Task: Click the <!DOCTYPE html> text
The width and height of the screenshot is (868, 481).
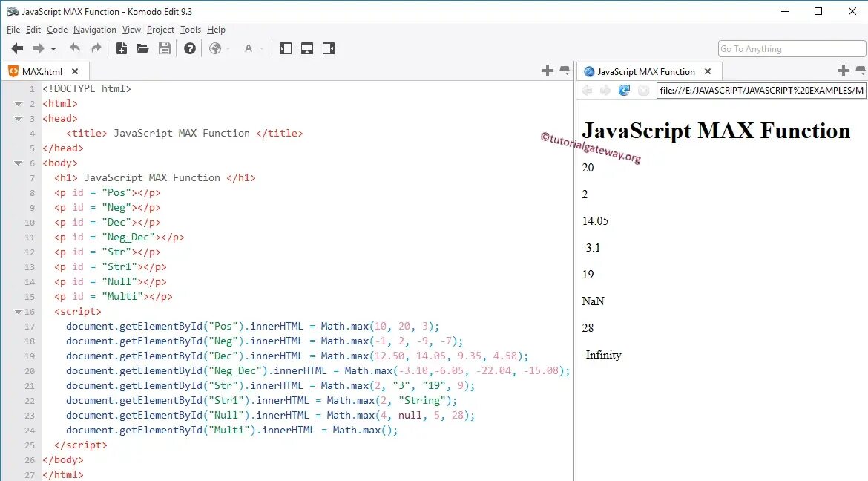Action: click(x=86, y=88)
